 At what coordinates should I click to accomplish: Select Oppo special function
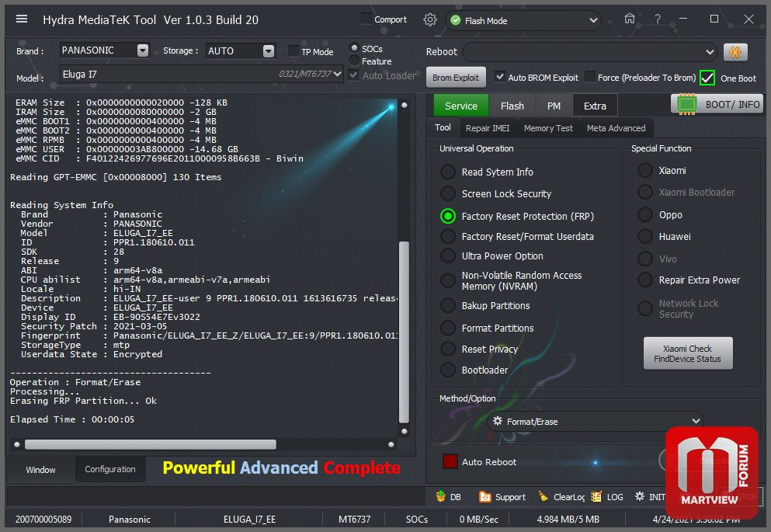pos(644,214)
